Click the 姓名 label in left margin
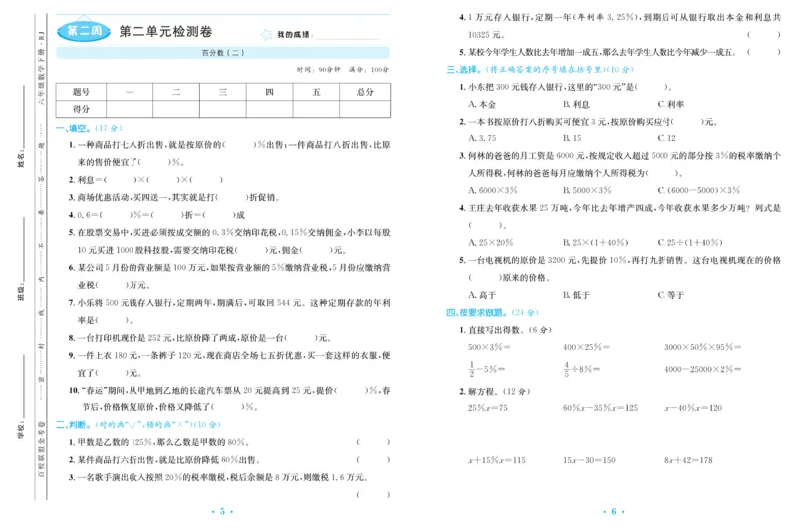 click(21, 158)
